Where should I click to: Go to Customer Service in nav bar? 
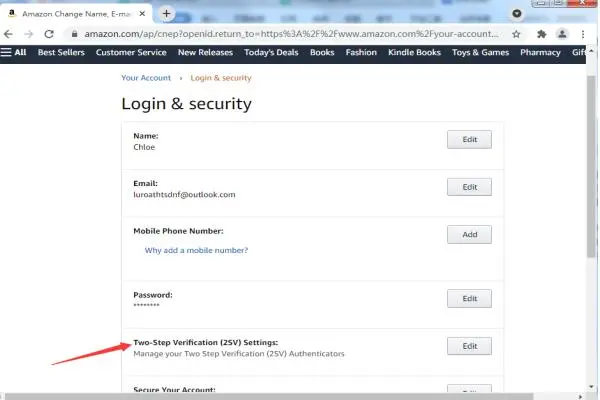click(131, 52)
